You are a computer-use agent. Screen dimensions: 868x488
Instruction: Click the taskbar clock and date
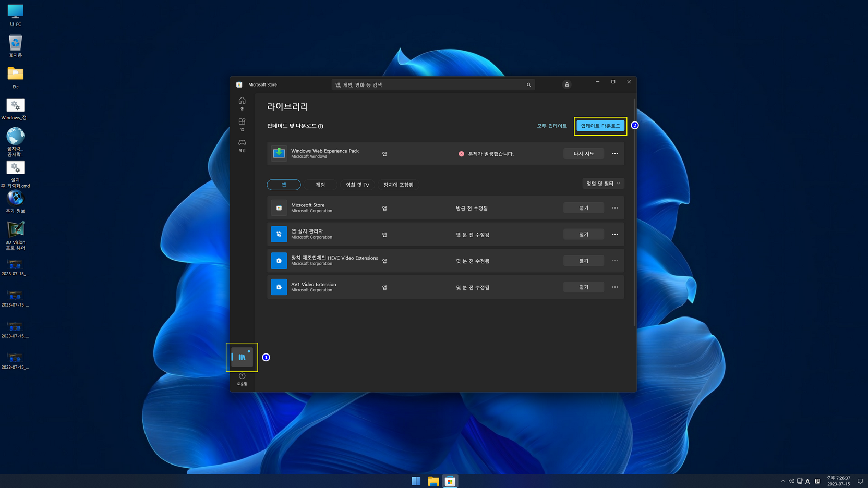tap(838, 481)
